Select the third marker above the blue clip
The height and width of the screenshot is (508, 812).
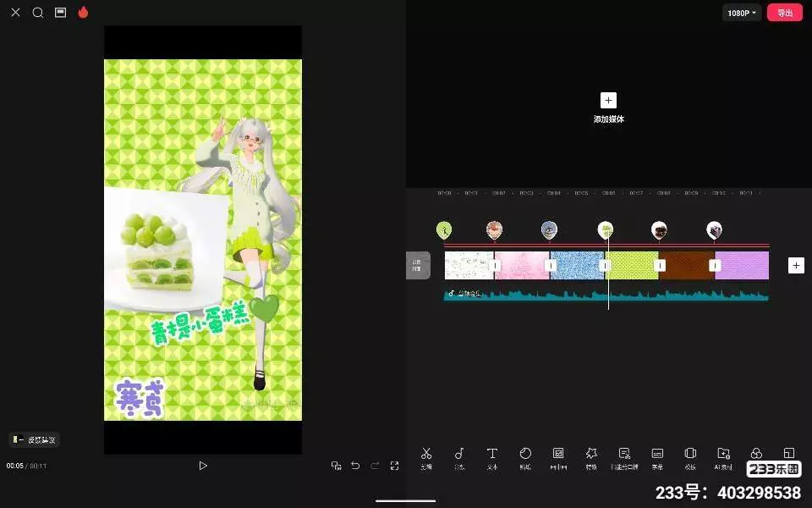click(x=549, y=230)
